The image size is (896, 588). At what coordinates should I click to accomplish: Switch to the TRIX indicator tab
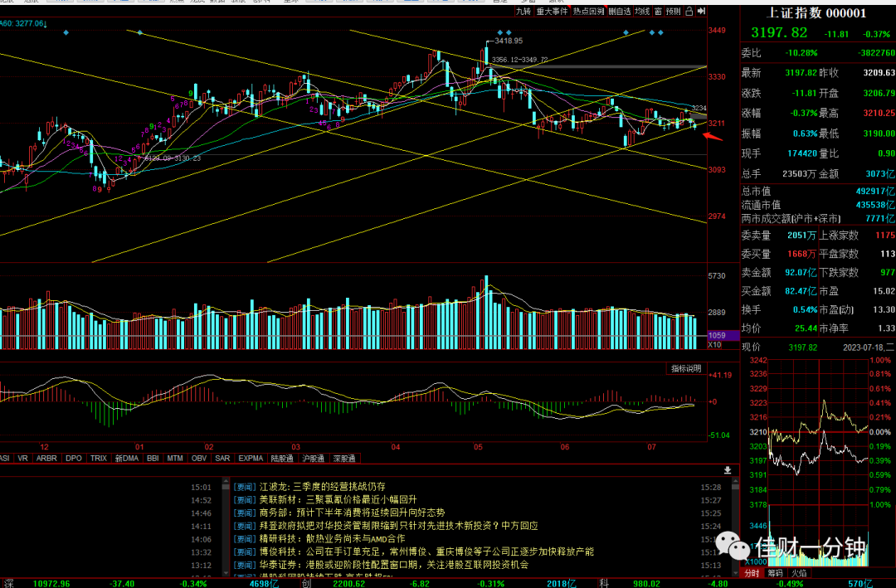(x=98, y=459)
